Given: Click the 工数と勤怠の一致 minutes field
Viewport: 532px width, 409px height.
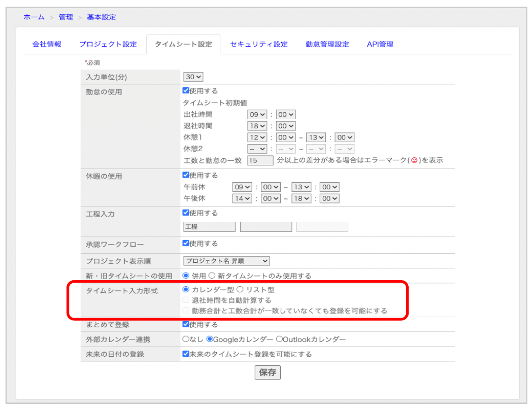Looking at the screenshot, I should 260,160.
